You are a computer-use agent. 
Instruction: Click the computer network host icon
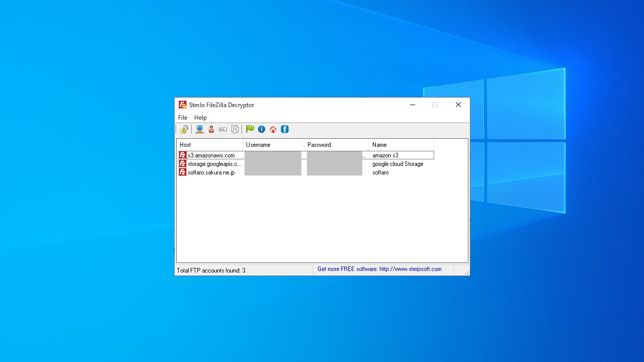(x=200, y=129)
